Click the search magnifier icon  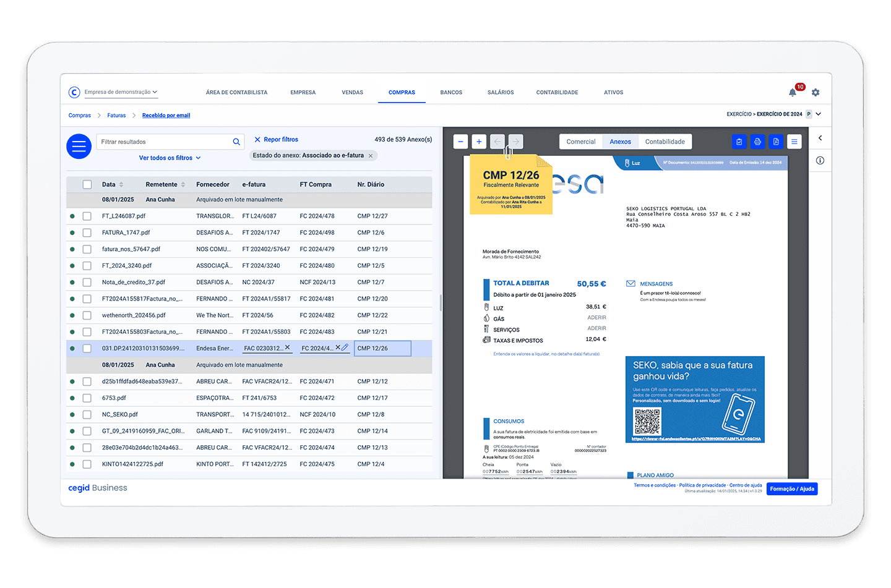coord(236,142)
